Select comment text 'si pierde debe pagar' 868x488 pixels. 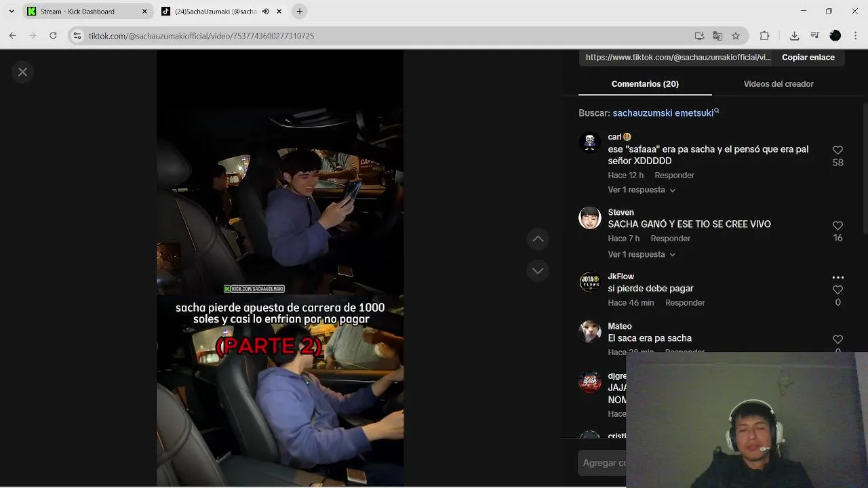[650, 289]
